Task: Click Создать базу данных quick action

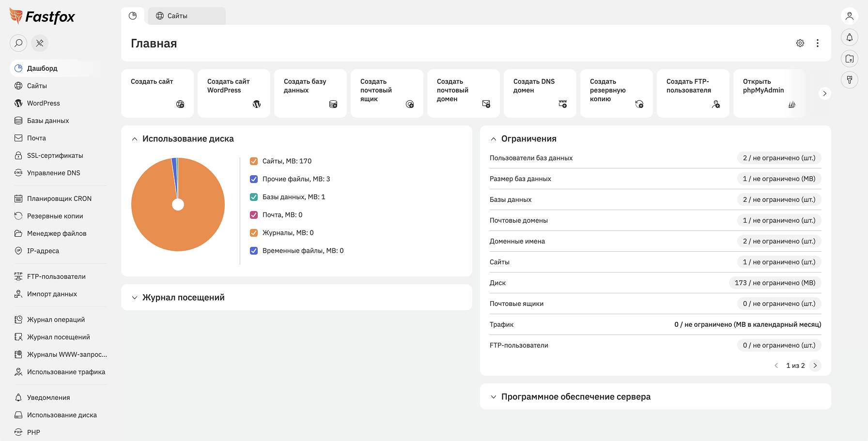Action: tap(310, 93)
